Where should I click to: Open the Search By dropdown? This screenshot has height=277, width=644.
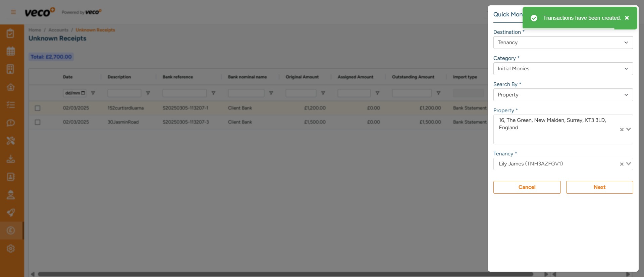(563, 95)
